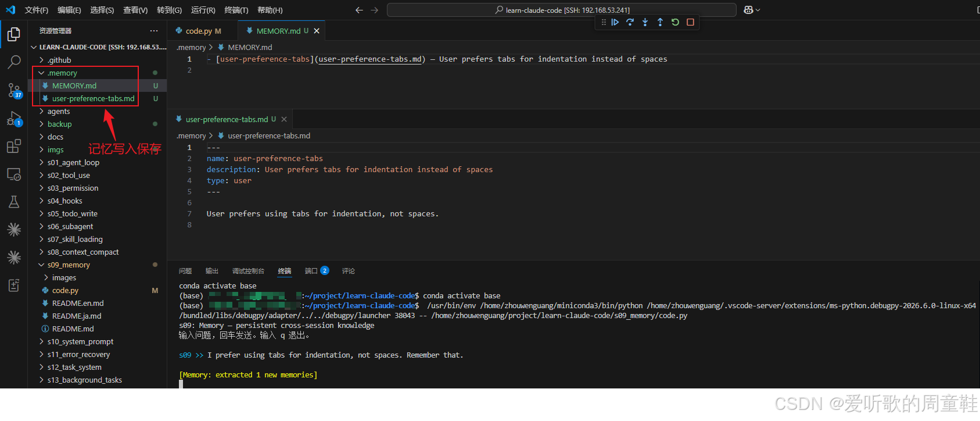Open Remote Explorer icon in activity bar

point(14,174)
